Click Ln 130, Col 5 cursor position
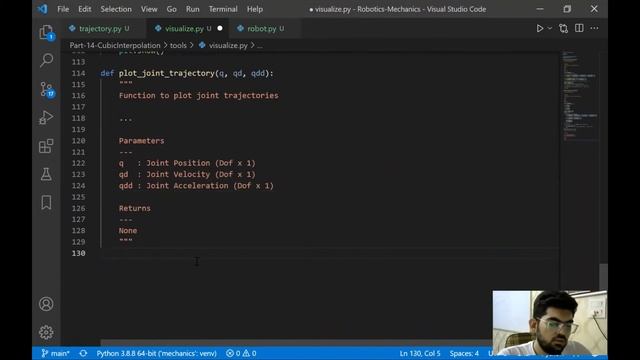This screenshot has height=360, width=640. 420,353
